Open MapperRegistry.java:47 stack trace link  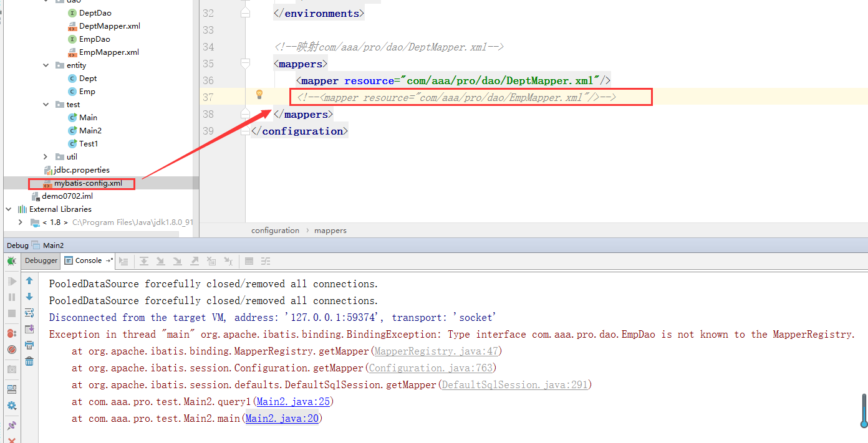pyautogui.click(x=436, y=351)
